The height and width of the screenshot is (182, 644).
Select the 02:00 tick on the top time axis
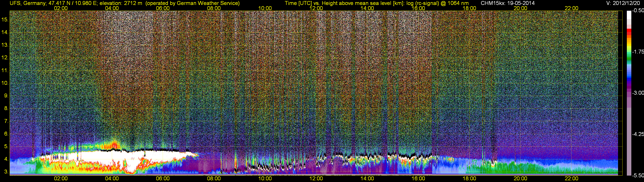pyautogui.click(x=61, y=8)
